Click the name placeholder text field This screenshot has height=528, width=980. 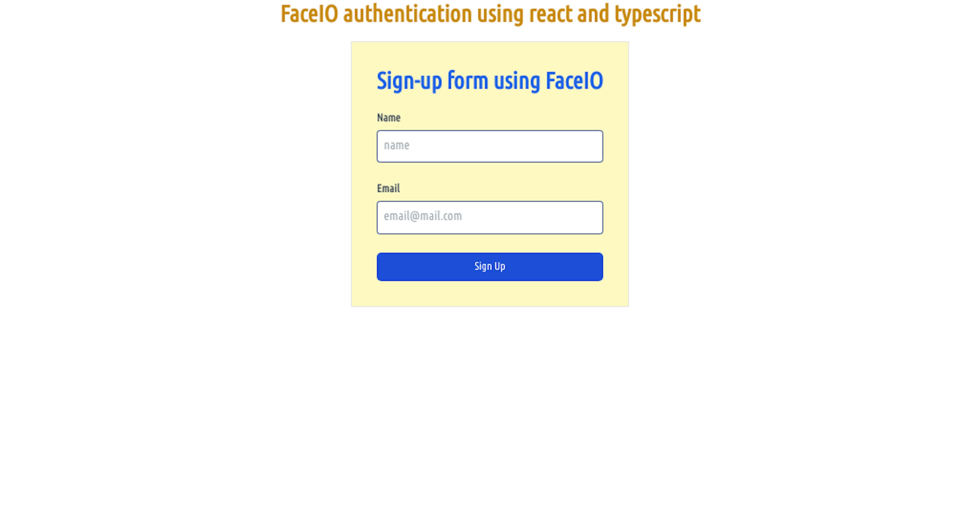point(489,146)
